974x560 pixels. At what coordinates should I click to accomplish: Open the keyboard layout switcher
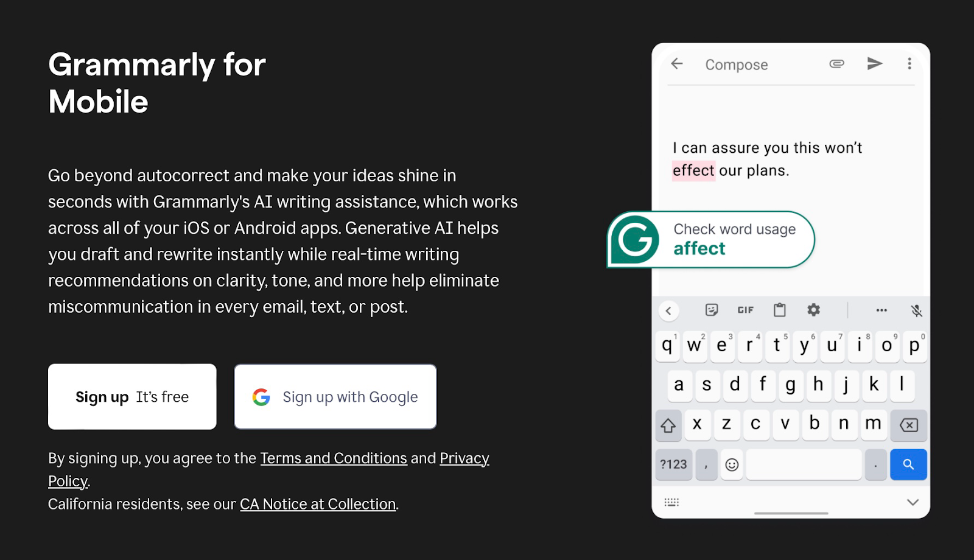(x=671, y=502)
